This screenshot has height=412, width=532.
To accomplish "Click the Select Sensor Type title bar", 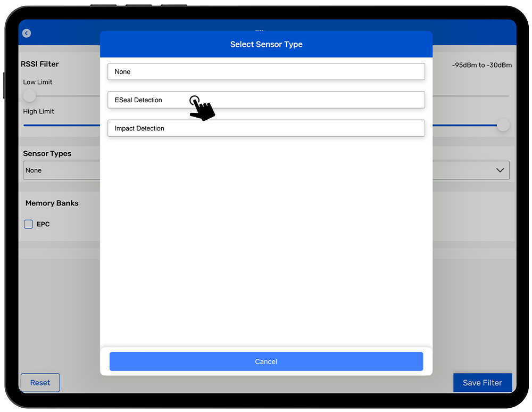I will [266, 44].
